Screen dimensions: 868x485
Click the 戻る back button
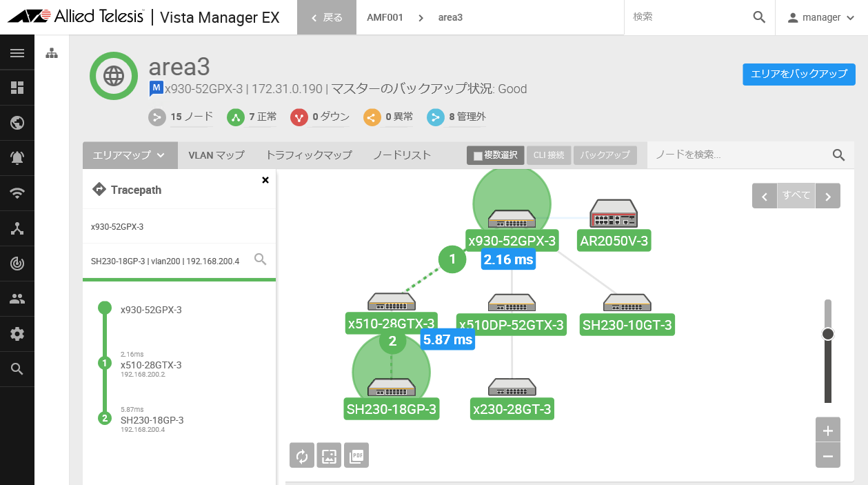[x=327, y=17]
